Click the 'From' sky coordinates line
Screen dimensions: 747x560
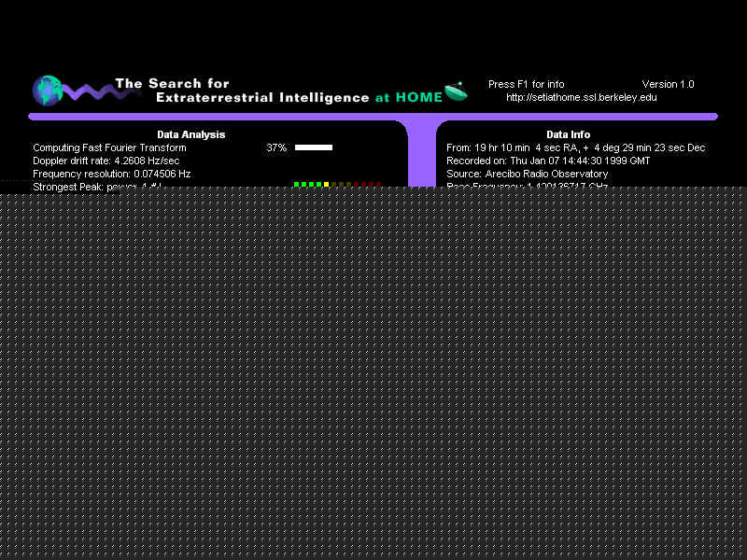(x=575, y=147)
